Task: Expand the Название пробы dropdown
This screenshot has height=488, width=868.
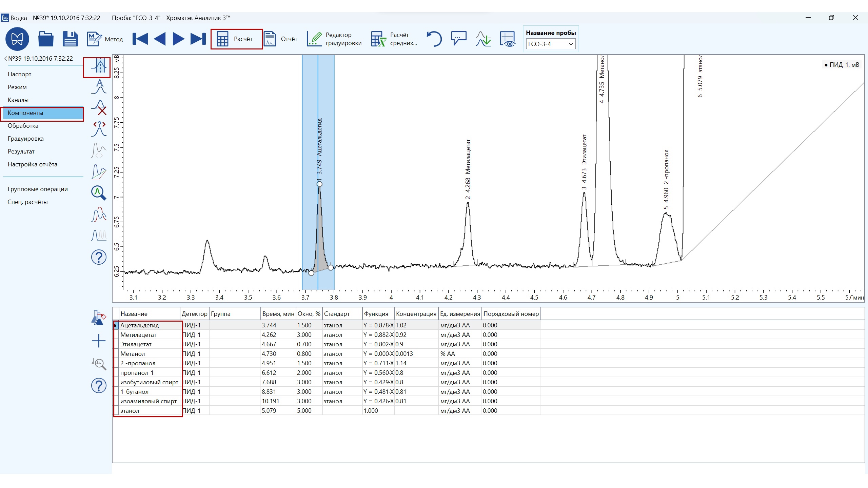Action: 571,44
